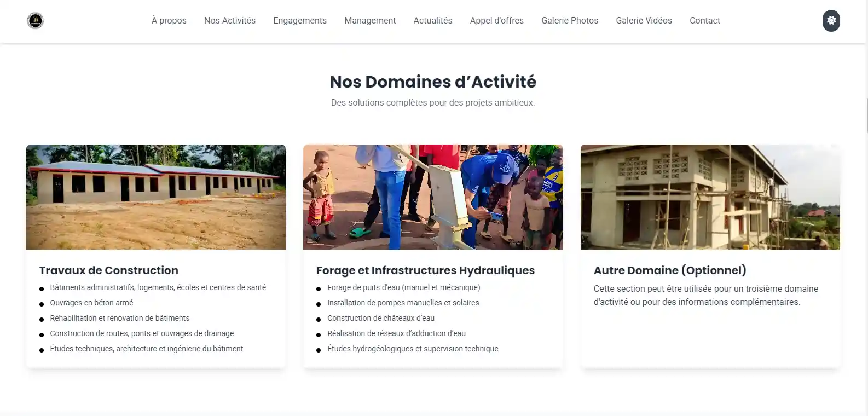Toggle dark mode with the sun button

coord(831,21)
